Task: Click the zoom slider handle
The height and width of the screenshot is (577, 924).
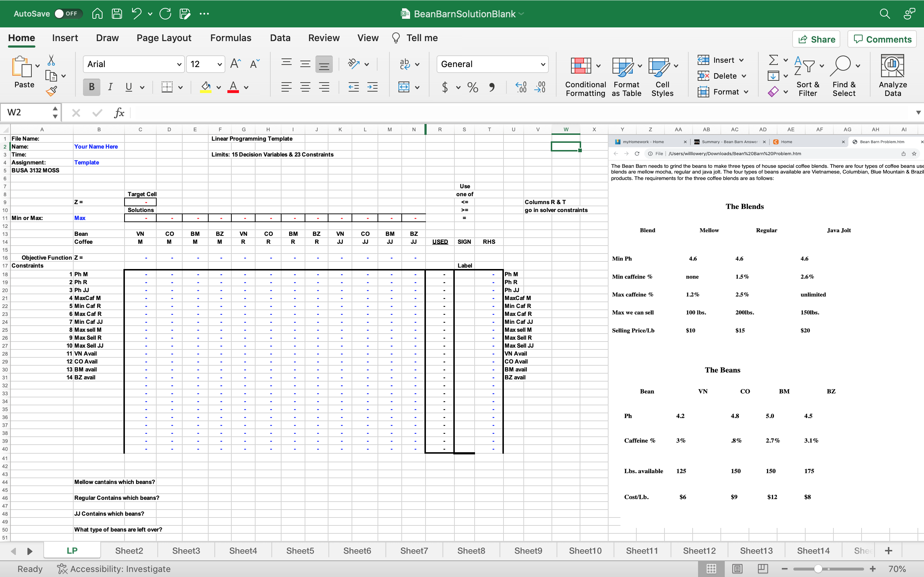Action: coord(818,569)
